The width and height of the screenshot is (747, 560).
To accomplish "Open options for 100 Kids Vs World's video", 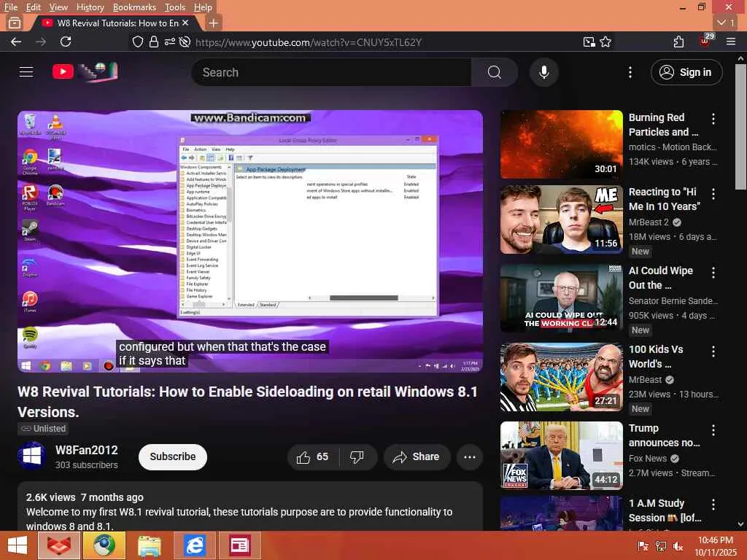I will pyautogui.click(x=713, y=351).
